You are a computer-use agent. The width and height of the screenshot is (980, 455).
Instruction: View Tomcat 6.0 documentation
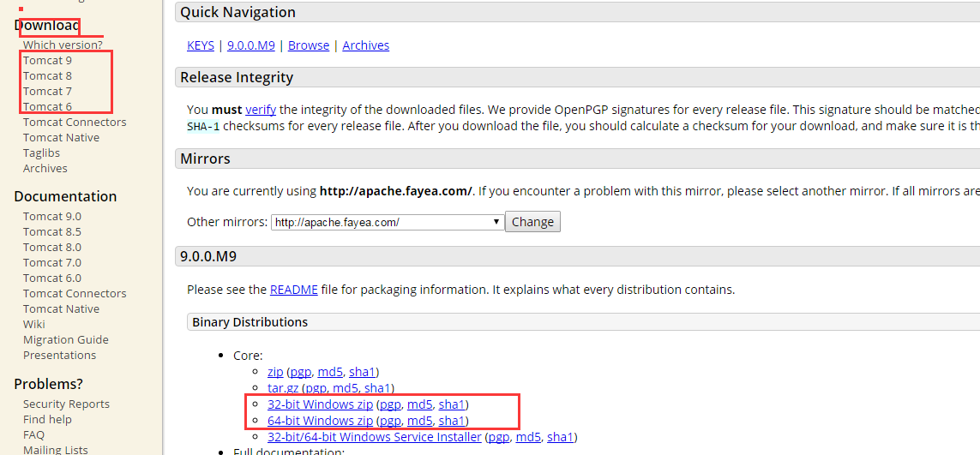pyautogui.click(x=52, y=278)
